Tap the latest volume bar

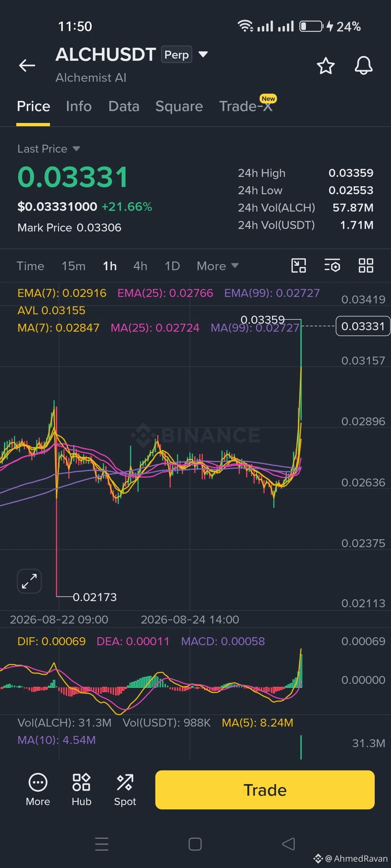pyautogui.click(x=301, y=747)
